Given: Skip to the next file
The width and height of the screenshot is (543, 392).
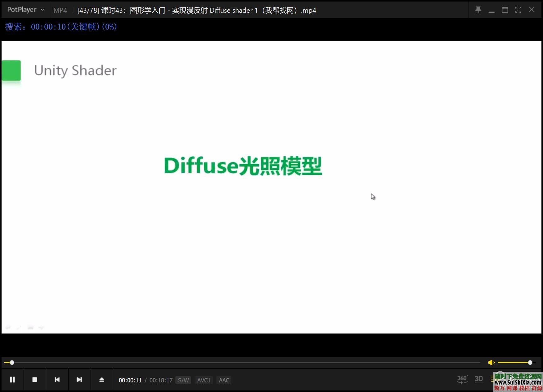Looking at the screenshot, I should click(x=79, y=379).
